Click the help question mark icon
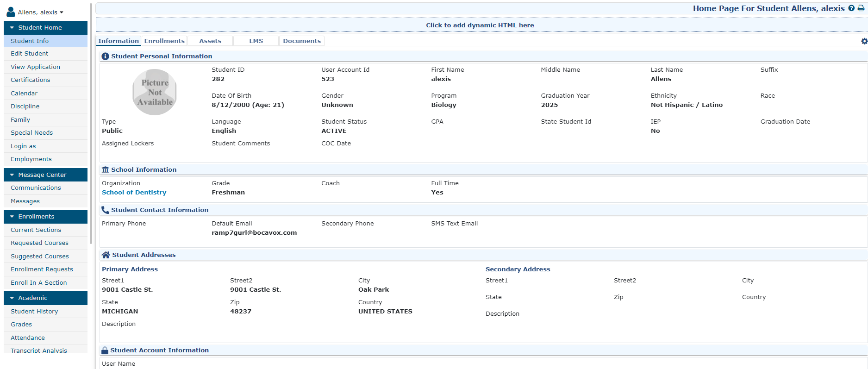 851,8
